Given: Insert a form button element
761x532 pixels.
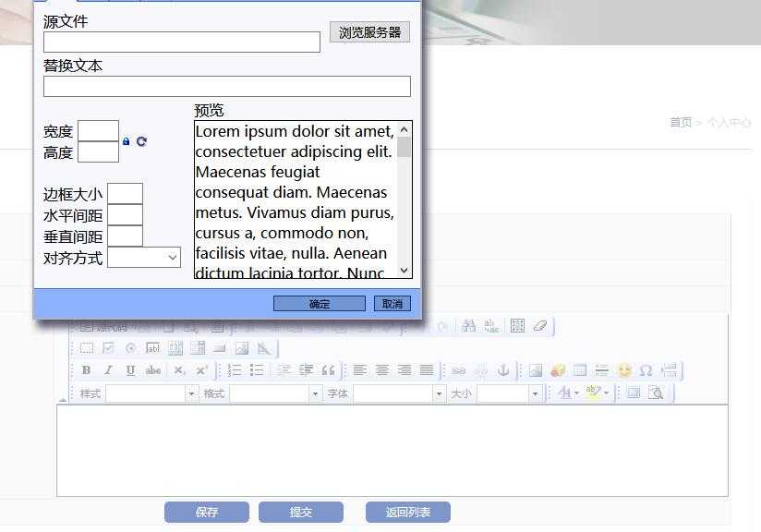Looking at the screenshot, I should pyautogui.click(x=220, y=348).
